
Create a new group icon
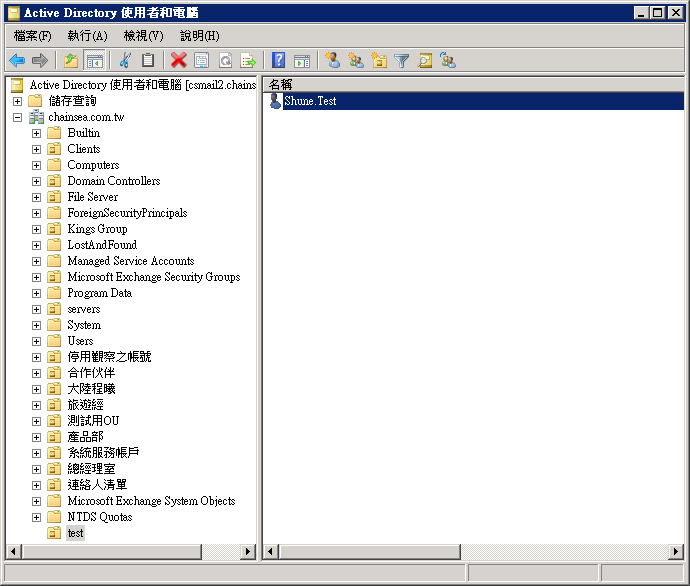pyautogui.click(x=356, y=60)
